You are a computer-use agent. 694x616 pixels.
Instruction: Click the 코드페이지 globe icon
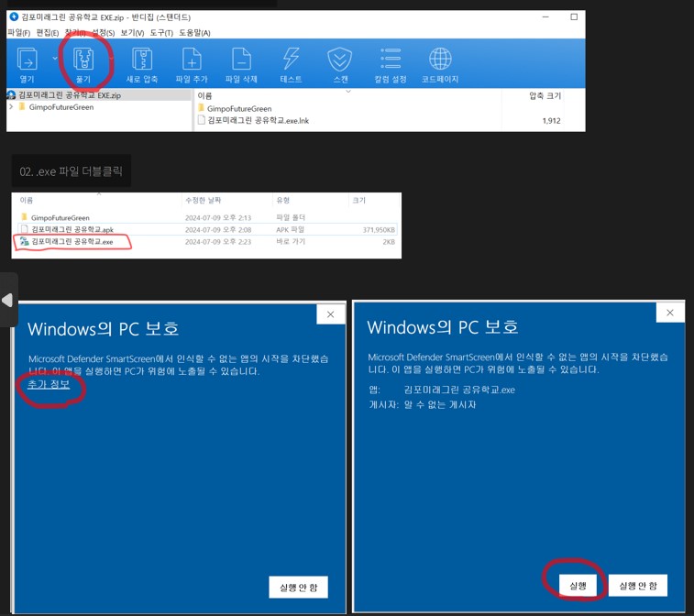[x=440, y=59]
